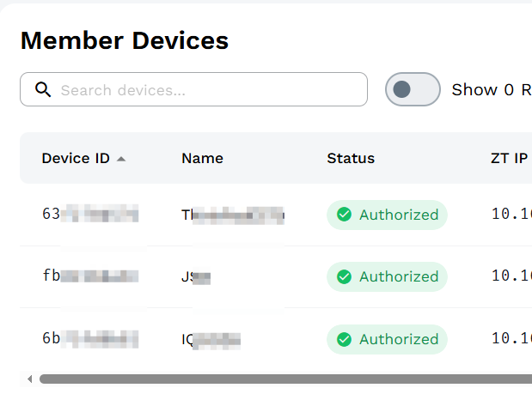
Task: Open device ID starting with 6b
Action: click(x=90, y=338)
